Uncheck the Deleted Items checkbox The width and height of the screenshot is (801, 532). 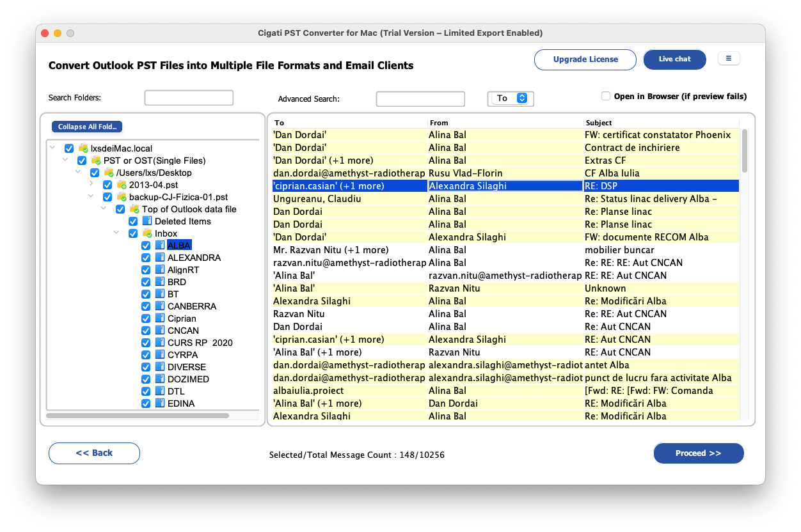pos(133,221)
